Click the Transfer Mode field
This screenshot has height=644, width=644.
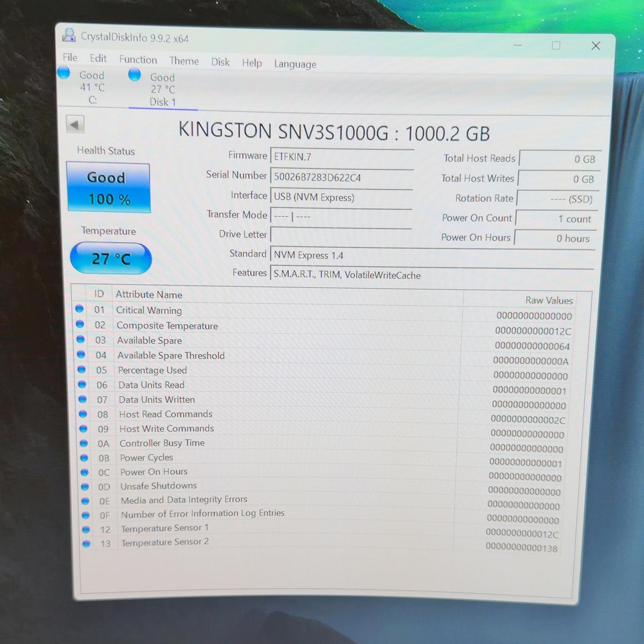pyautogui.click(x=341, y=216)
